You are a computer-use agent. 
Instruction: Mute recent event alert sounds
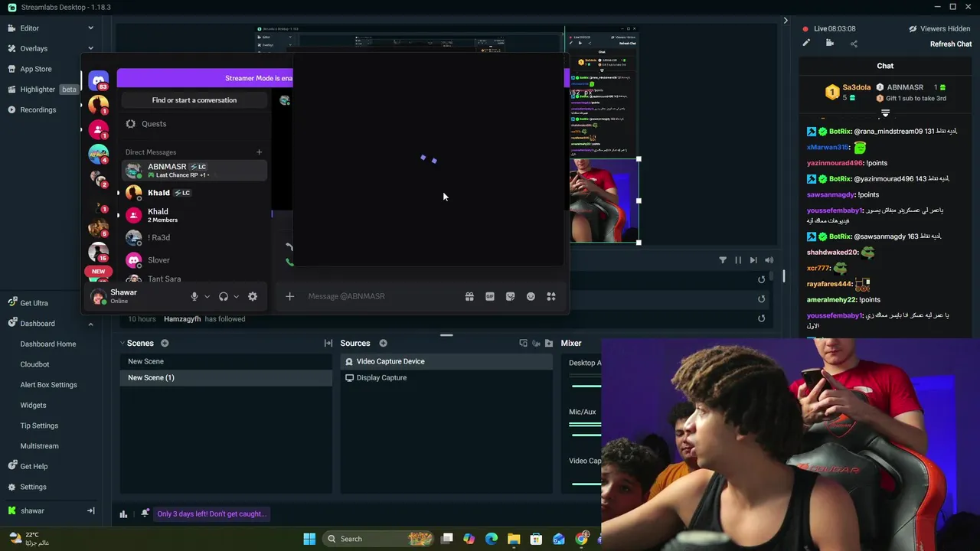point(769,260)
